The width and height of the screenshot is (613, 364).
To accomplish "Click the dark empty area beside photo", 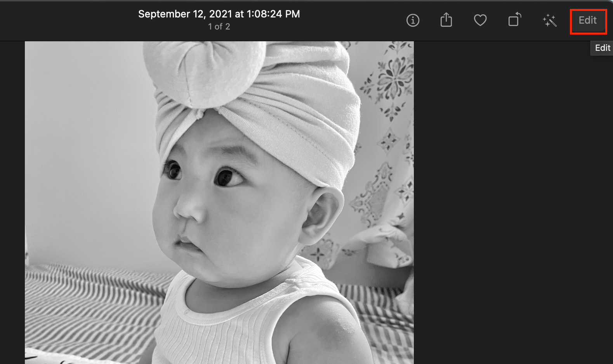I will pos(512,202).
